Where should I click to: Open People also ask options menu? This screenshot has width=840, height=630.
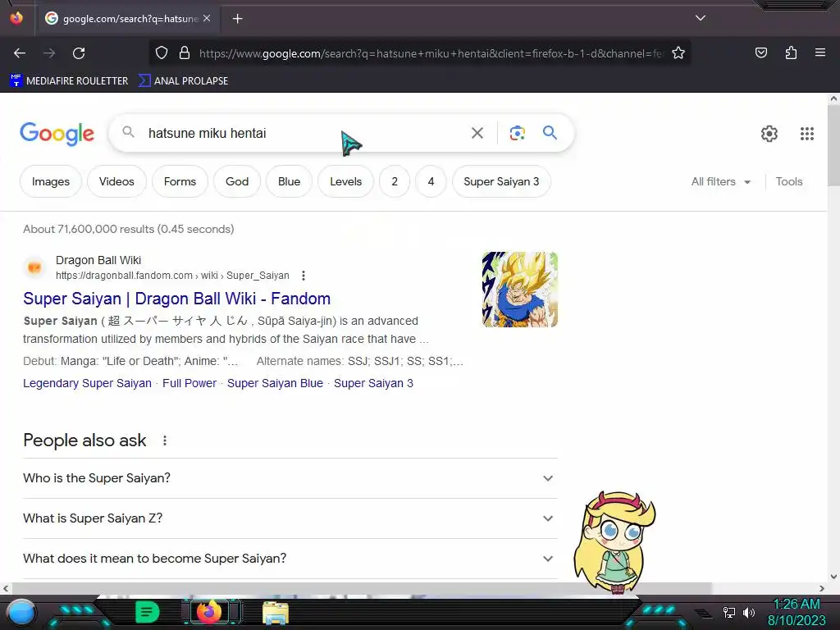(x=164, y=441)
